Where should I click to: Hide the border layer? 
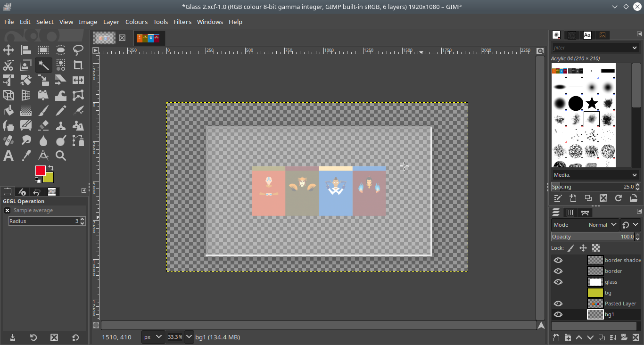pyautogui.click(x=558, y=271)
